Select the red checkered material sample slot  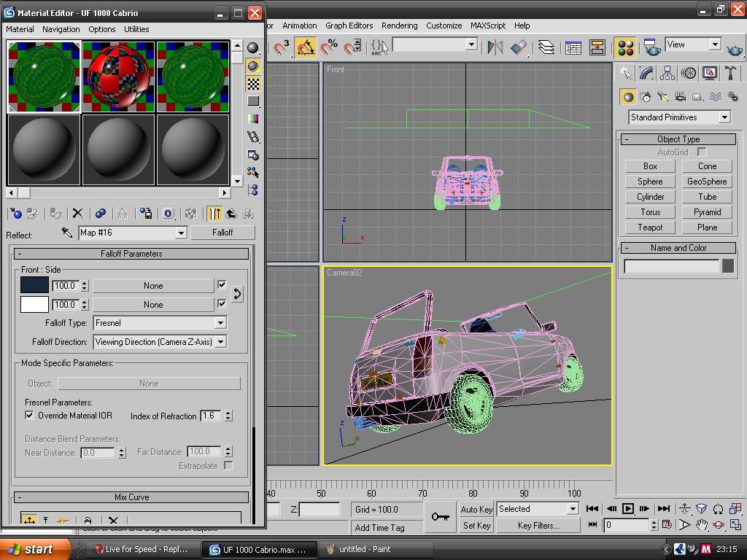coord(119,77)
